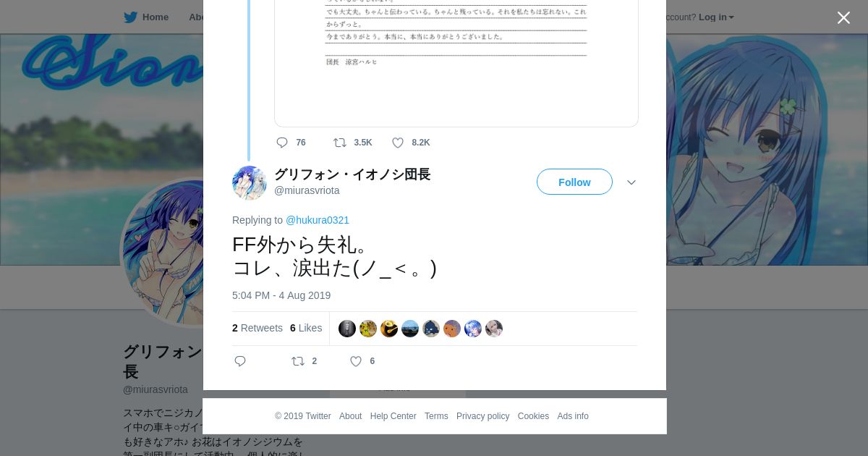Click the first liker's avatar
Viewport: 868px width, 456px height.
pos(347,329)
